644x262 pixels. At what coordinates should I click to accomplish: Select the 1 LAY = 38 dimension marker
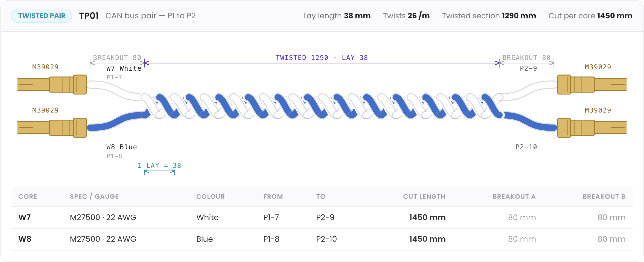click(159, 169)
